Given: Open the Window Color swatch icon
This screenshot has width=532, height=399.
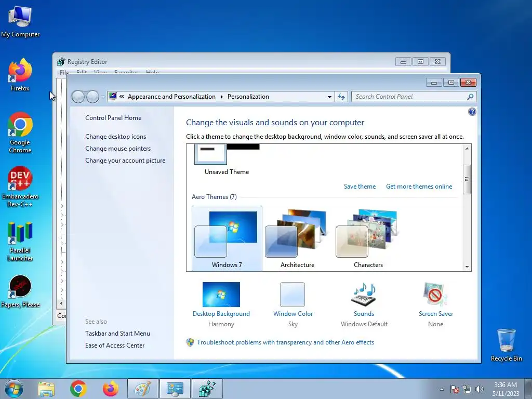Looking at the screenshot, I should [292, 295].
